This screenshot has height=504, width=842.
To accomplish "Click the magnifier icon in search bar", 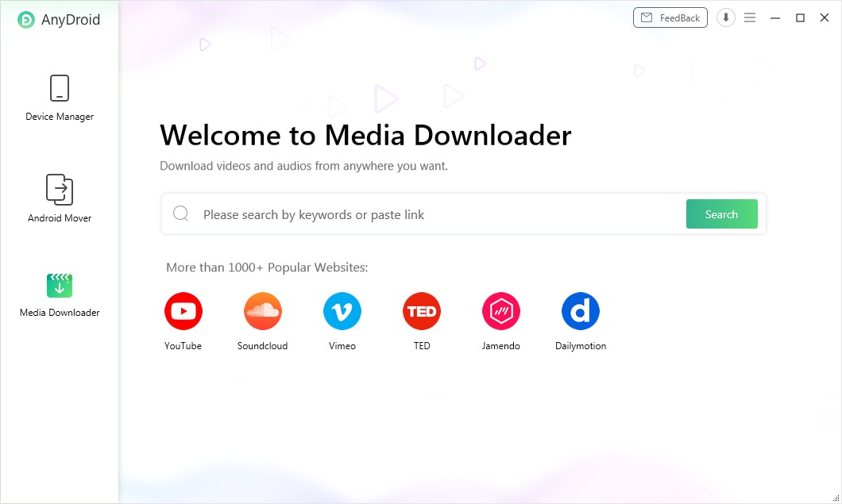I will tap(181, 214).
